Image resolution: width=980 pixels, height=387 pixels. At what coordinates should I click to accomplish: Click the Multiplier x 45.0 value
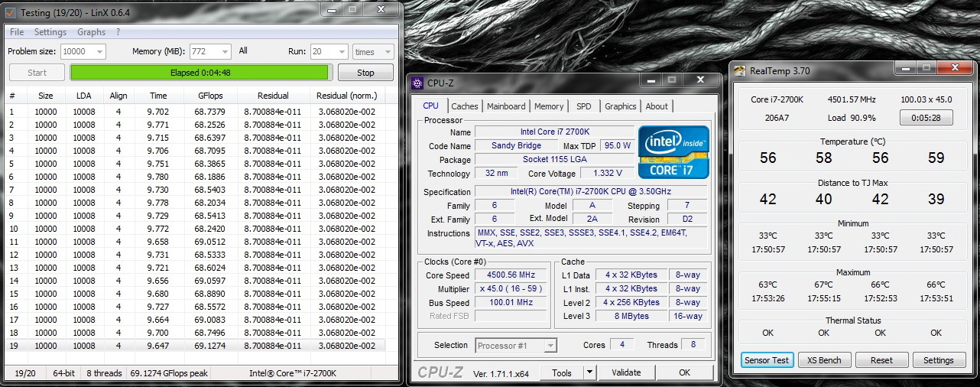tap(511, 289)
